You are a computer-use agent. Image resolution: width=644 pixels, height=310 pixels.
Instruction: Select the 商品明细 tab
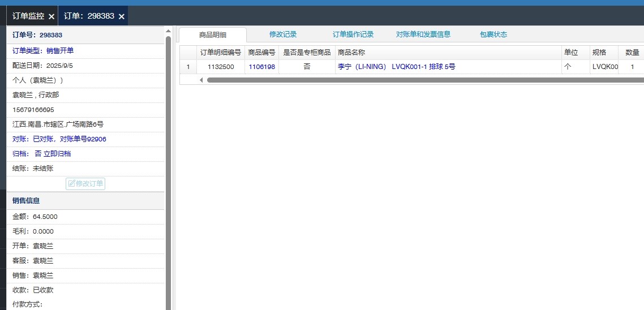(213, 35)
